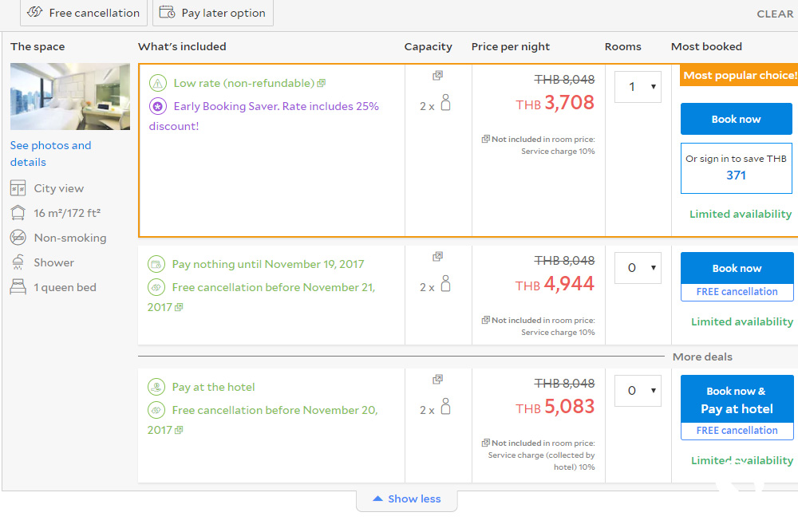The width and height of the screenshot is (798, 532).
Task: Click sign in to save THB 371 box
Action: pyautogui.click(x=736, y=167)
